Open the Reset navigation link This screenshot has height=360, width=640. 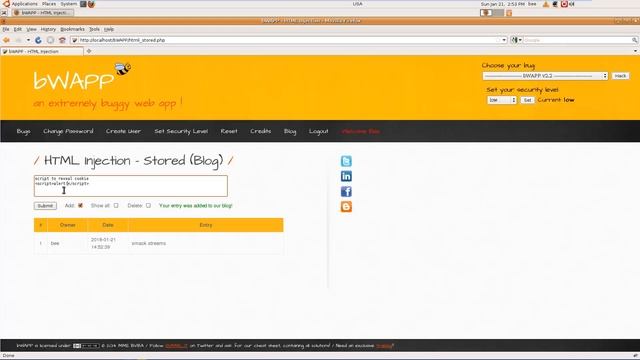point(229,131)
